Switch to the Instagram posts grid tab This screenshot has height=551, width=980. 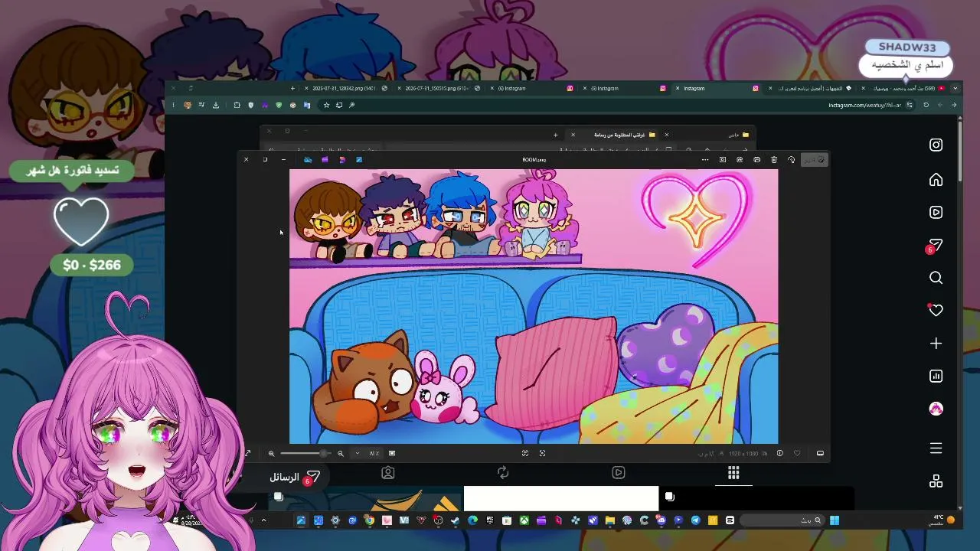click(733, 473)
